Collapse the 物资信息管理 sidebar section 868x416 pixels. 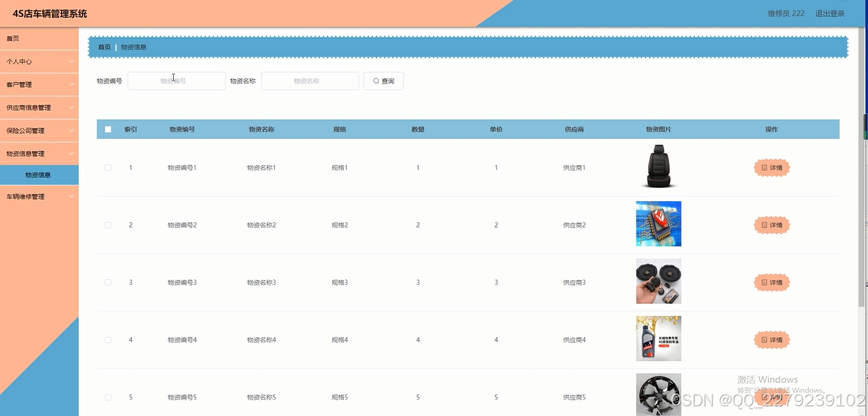[39, 153]
